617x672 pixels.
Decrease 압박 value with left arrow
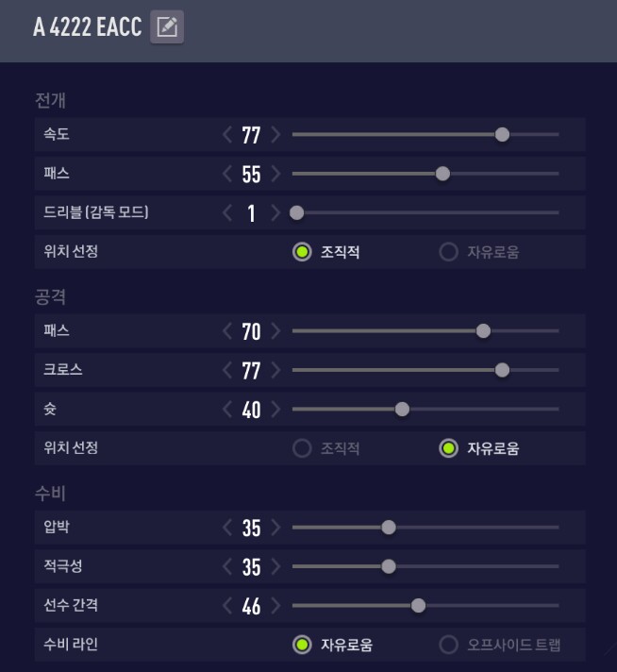tap(227, 528)
